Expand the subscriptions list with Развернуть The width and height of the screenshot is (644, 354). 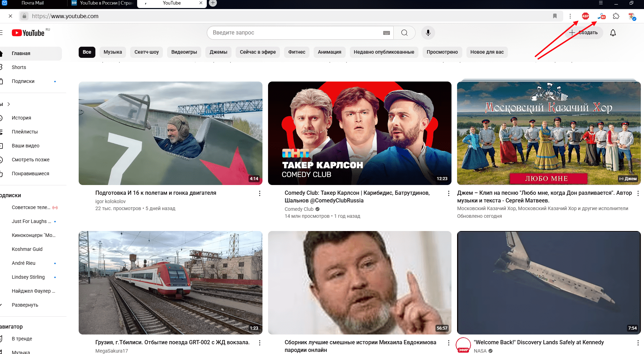click(x=25, y=305)
